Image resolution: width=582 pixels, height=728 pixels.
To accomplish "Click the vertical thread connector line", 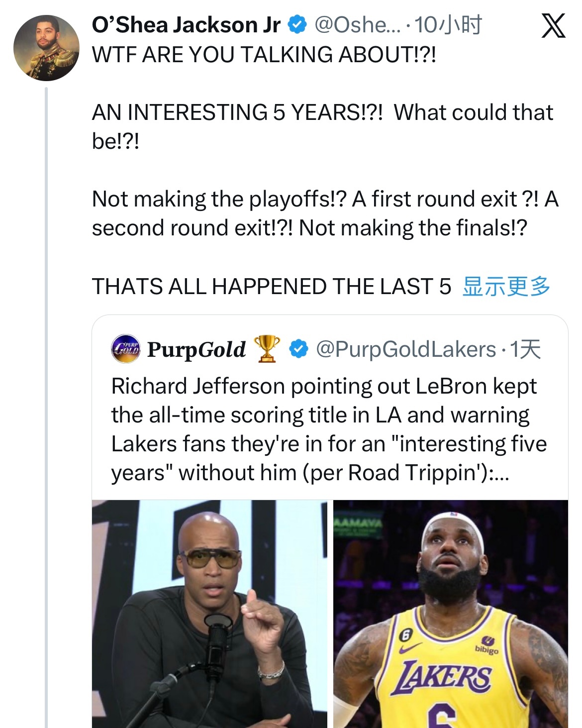I will click(46, 407).
